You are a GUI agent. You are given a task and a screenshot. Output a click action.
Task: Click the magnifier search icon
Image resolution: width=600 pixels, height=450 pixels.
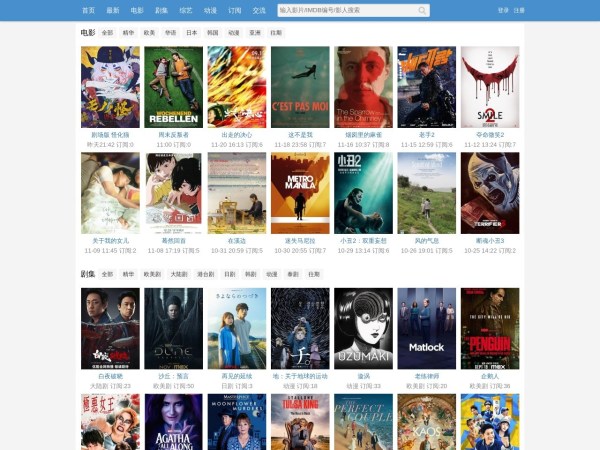click(422, 10)
